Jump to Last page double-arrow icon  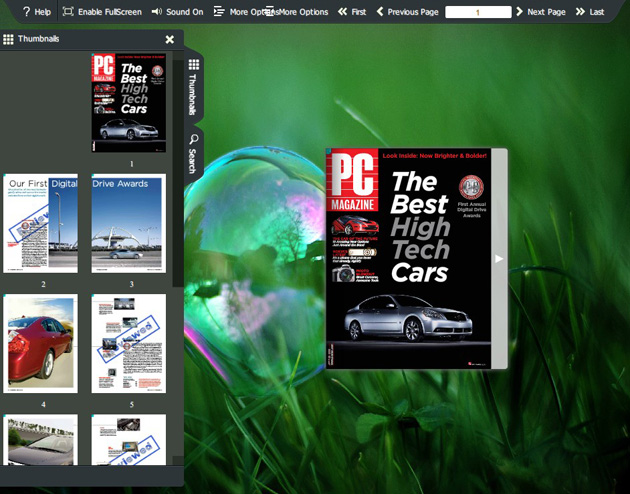point(580,12)
